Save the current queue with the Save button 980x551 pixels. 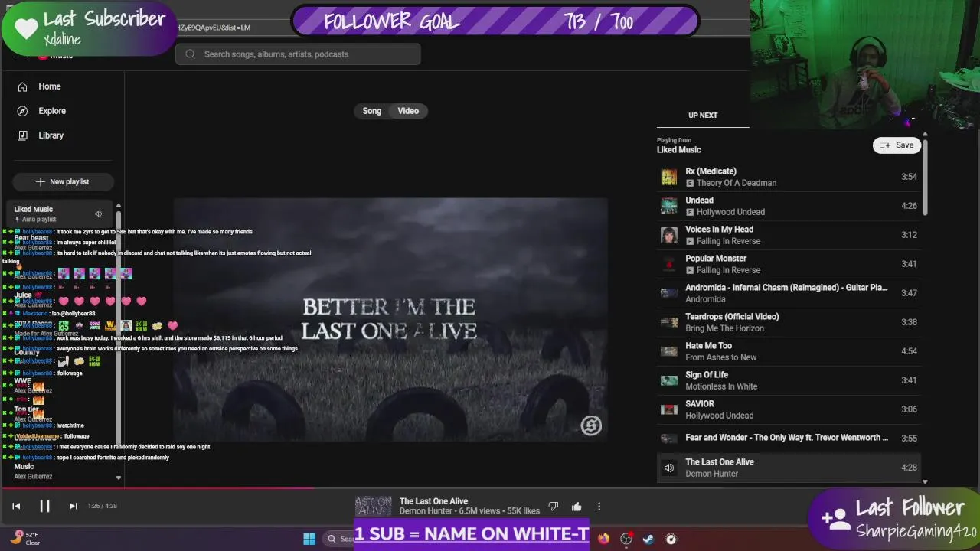(x=897, y=145)
